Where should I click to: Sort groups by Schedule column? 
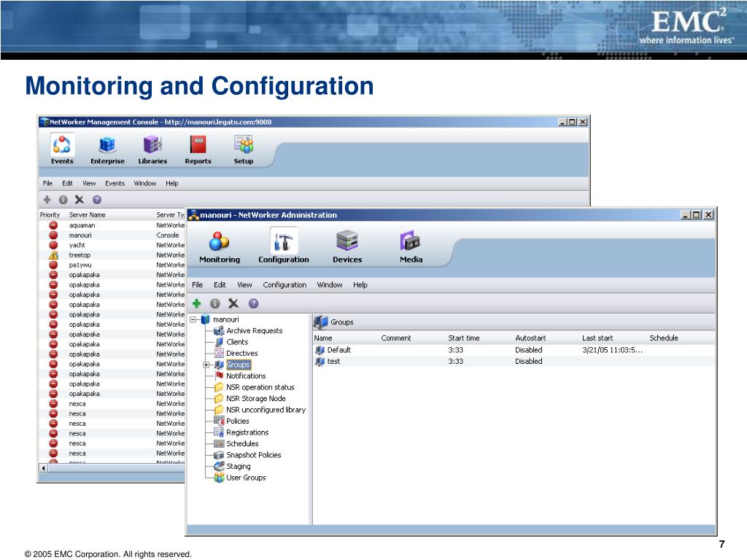pyautogui.click(x=664, y=338)
